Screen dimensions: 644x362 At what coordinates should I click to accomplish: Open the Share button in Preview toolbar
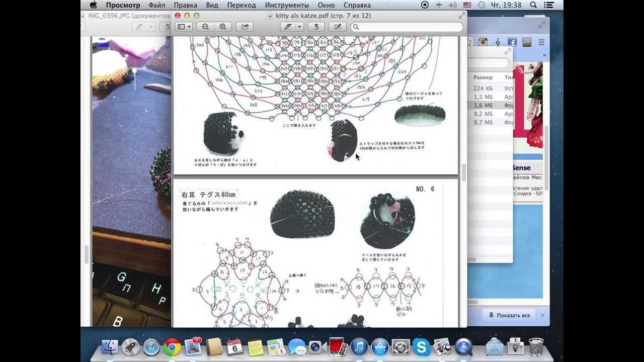pyautogui.click(x=245, y=27)
